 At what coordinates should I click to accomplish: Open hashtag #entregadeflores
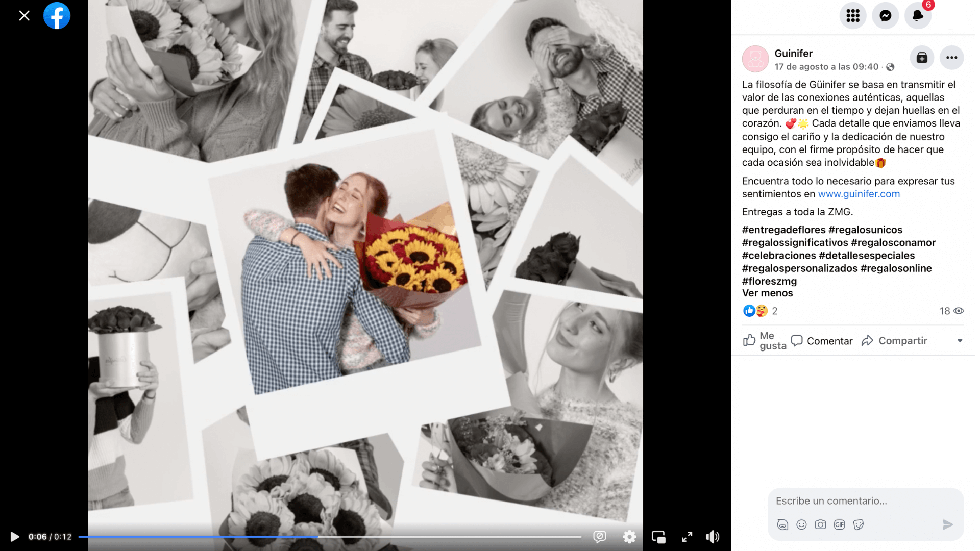(783, 230)
